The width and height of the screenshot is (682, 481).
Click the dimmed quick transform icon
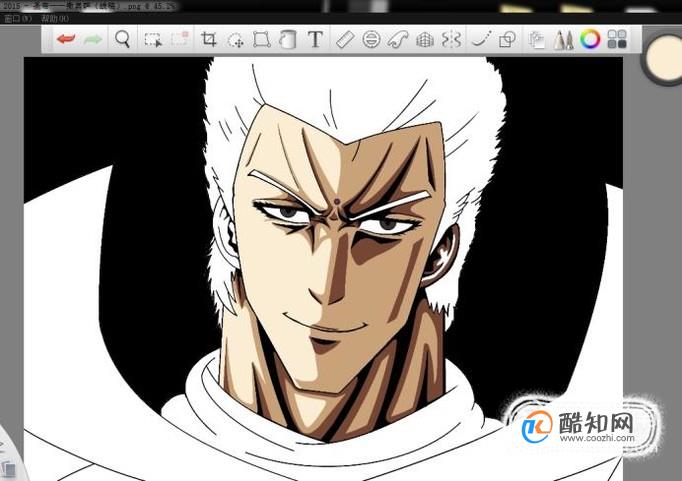(x=180, y=39)
